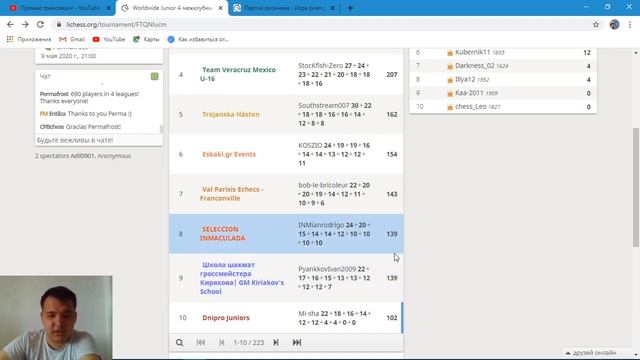Viewport: 640px width, 360px height.
Task: Open Apps bookmark shortcut
Action: (29, 39)
